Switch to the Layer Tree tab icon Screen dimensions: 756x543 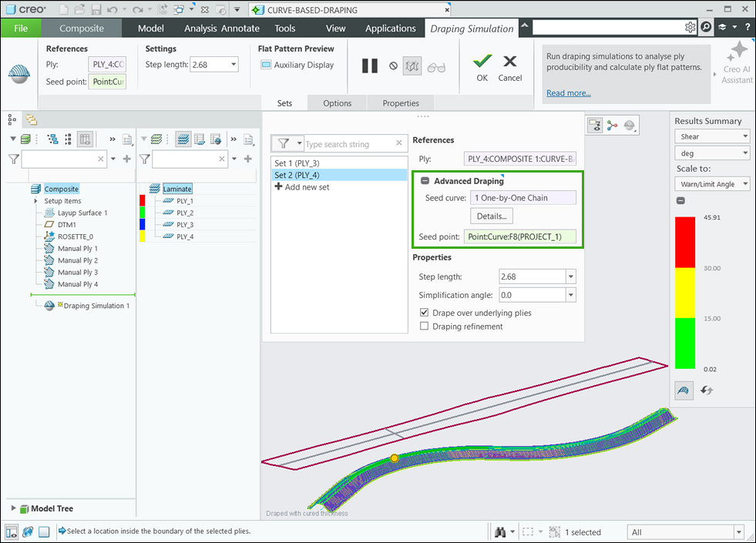pyautogui.click(x=32, y=119)
